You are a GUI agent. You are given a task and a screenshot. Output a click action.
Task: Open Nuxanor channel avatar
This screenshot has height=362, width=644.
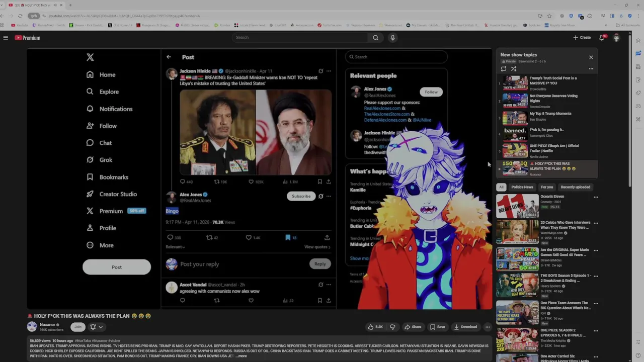[x=32, y=327]
